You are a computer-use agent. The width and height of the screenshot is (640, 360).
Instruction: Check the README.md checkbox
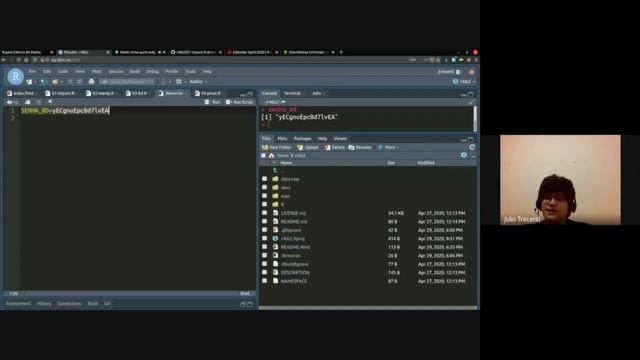pyautogui.click(x=264, y=221)
